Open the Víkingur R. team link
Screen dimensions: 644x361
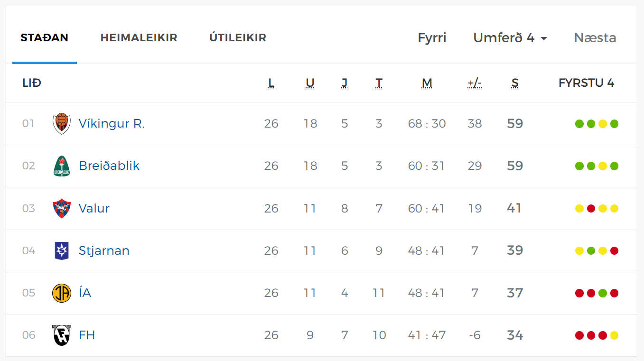(112, 124)
